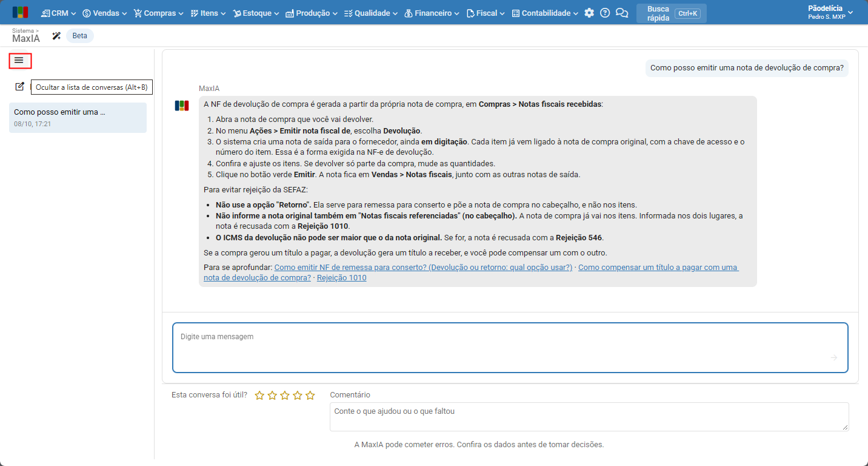
Task: Select the 'Como posso emitir uma...' conversation
Action: pos(78,117)
